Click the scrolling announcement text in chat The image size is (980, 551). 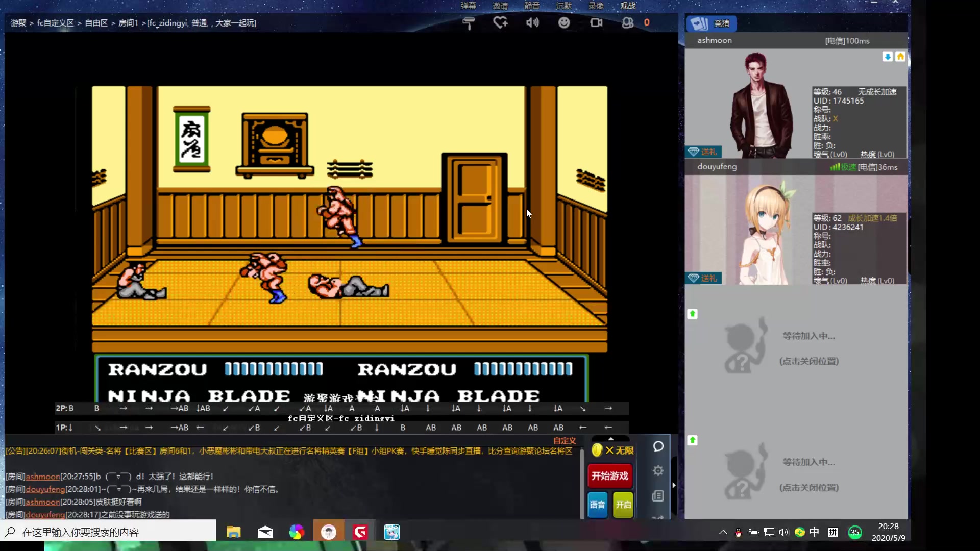pyautogui.click(x=289, y=451)
